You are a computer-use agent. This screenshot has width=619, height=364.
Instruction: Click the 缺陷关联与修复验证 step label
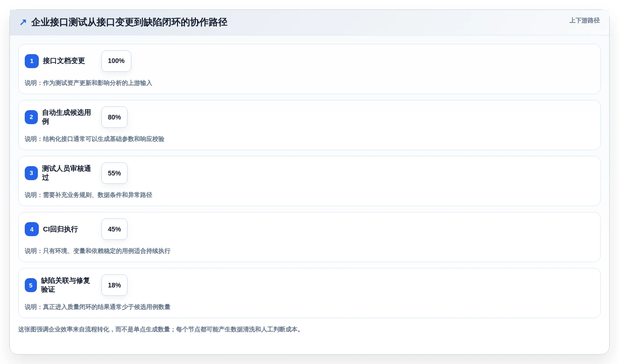pos(65,285)
